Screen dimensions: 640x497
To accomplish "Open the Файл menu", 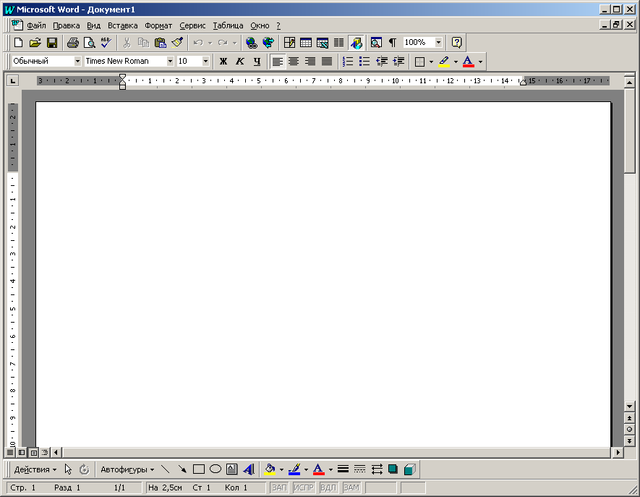I will click(x=36, y=25).
